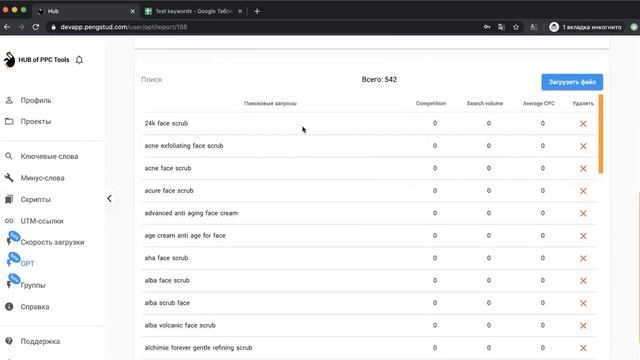
Task: Delete the 24k face scrub row
Action: [583, 124]
